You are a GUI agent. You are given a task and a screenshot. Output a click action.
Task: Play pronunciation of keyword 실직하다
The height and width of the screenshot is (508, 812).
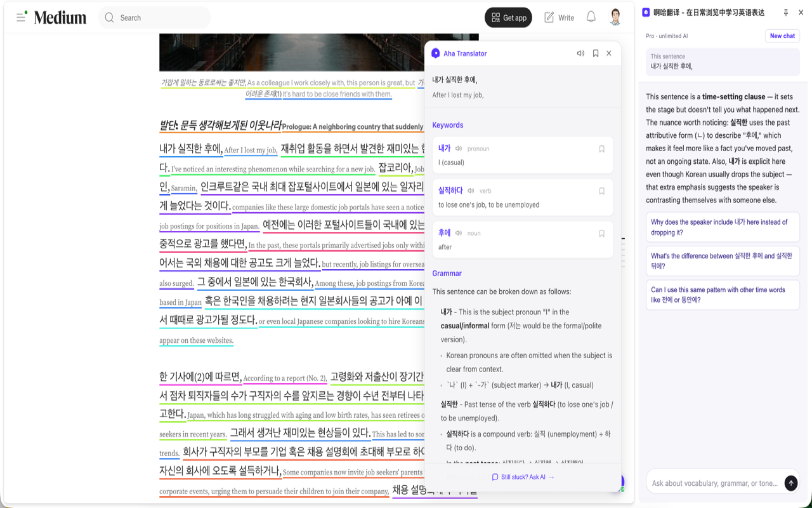coord(471,190)
